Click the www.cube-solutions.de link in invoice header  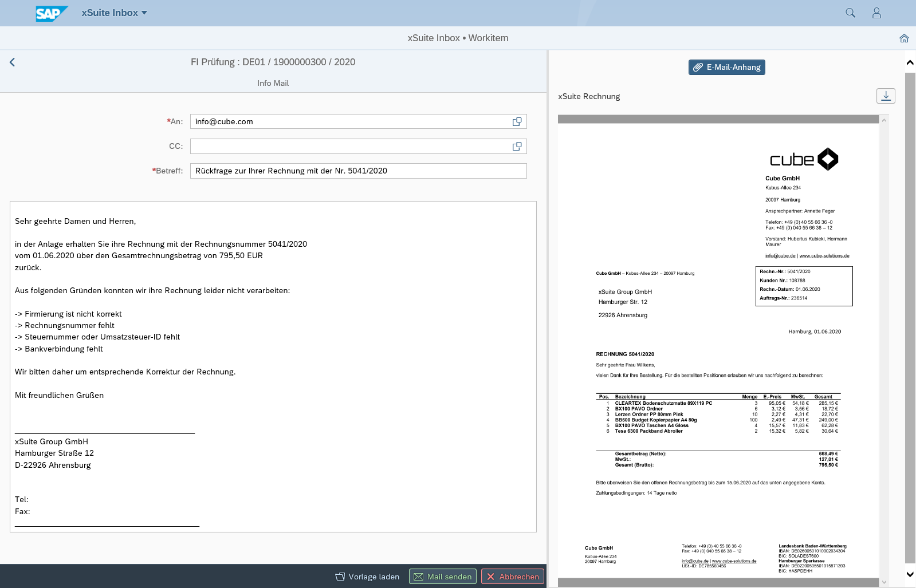coord(824,256)
